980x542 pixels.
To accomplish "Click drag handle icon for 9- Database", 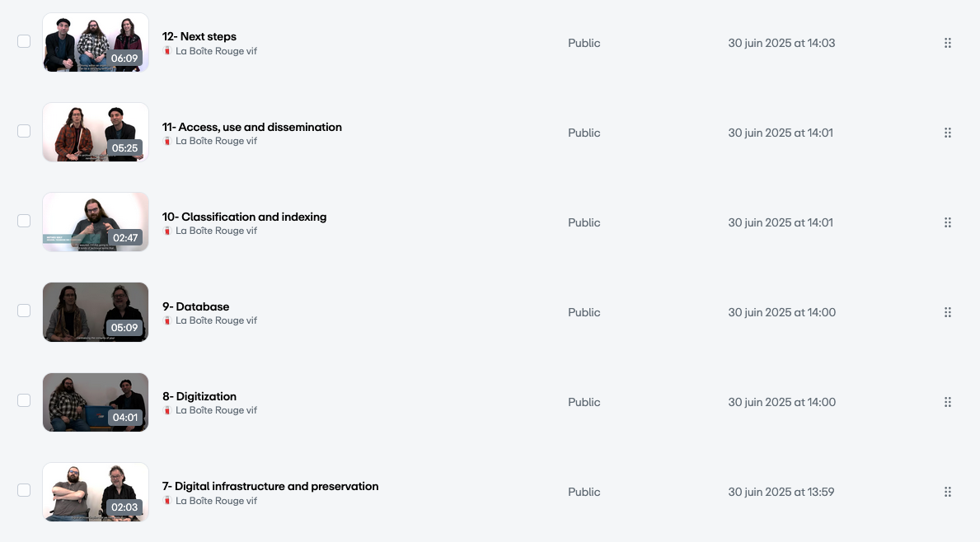I will (947, 312).
